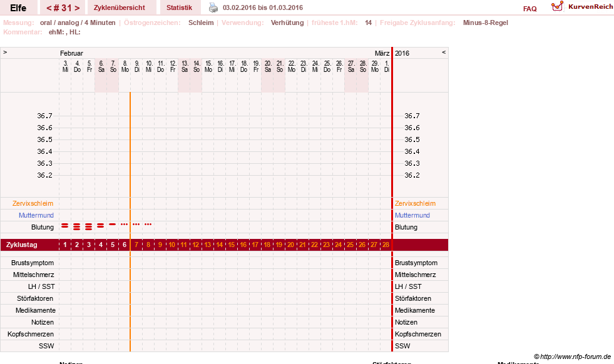Image resolution: width=614 pixels, height=364 pixels.
Task: Click the Zervixschleim label on right
Action: point(415,203)
